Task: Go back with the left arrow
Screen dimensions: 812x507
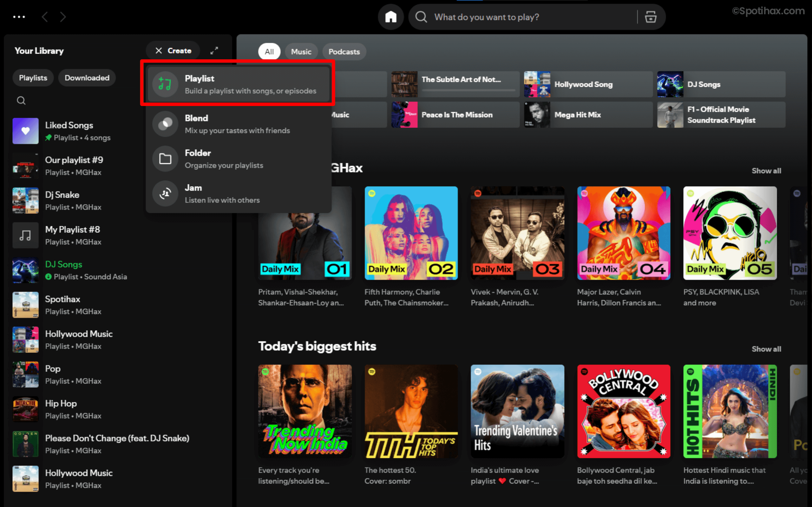Action: click(x=45, y=17)
